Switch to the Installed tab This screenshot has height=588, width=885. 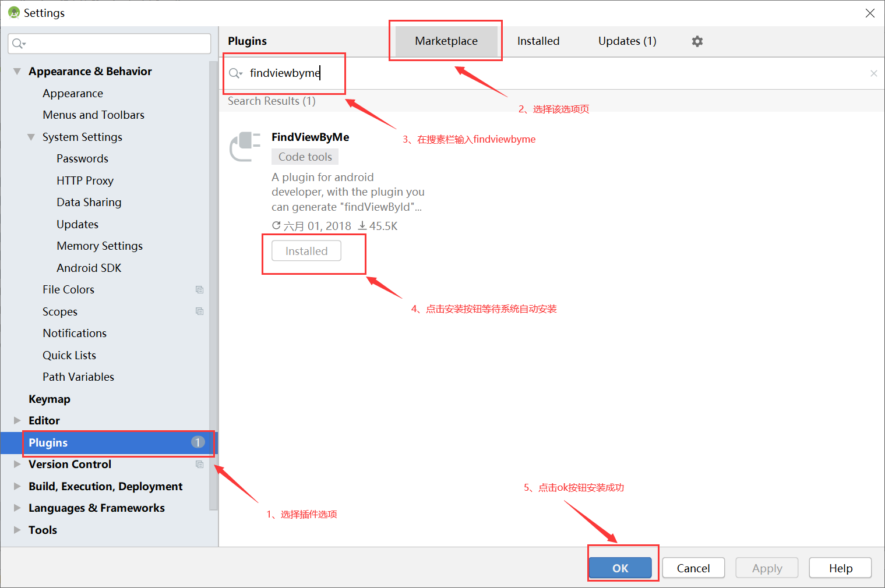pyautogui.click(x=538, y=41)
